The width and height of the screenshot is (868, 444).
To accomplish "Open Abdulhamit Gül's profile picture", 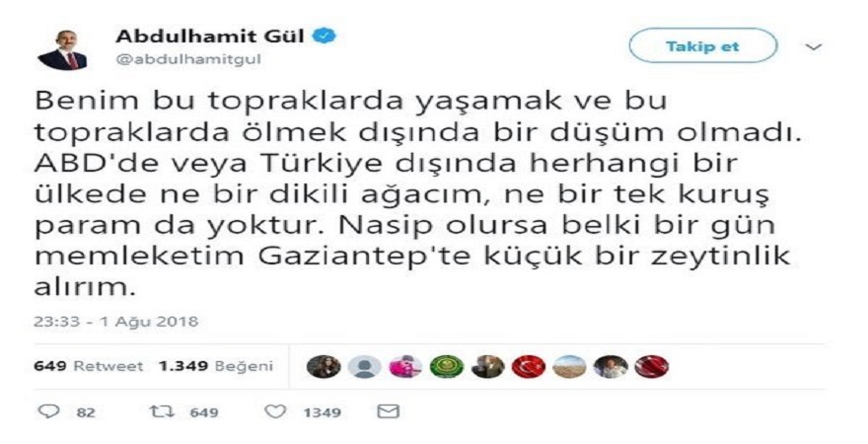I will click(x=62, y=49).
